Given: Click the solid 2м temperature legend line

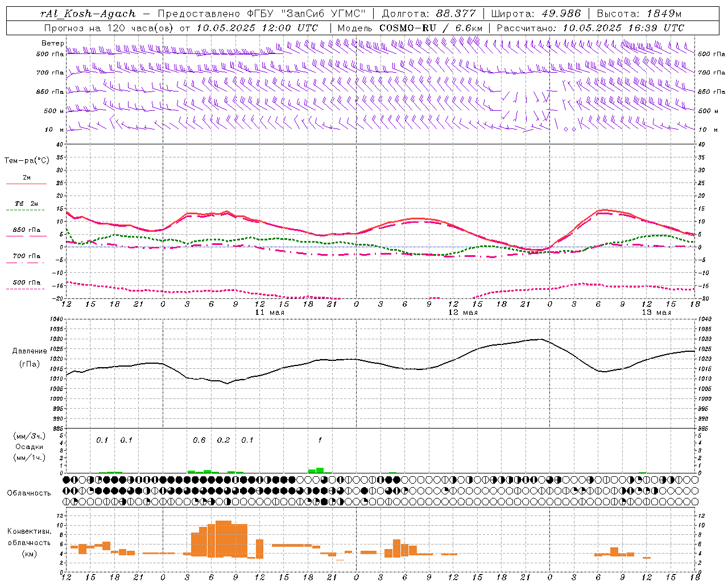Looking at the screenshot, I should tap(26, 184).
